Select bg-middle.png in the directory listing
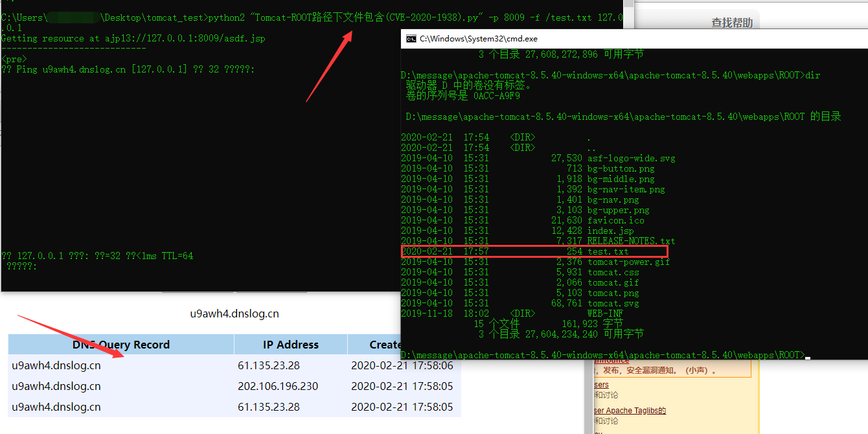868x434 pixels. point(621,179)
